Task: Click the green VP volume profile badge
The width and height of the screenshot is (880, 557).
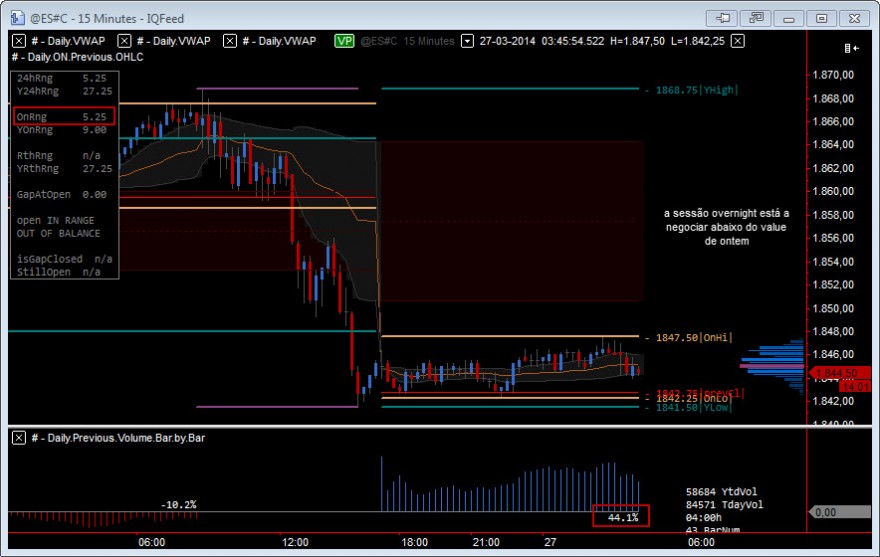Action: coord(344,41)
